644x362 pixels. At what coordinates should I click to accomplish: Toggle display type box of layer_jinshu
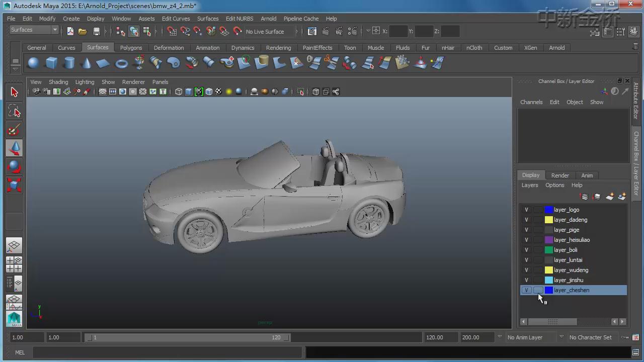pos(538,280)
